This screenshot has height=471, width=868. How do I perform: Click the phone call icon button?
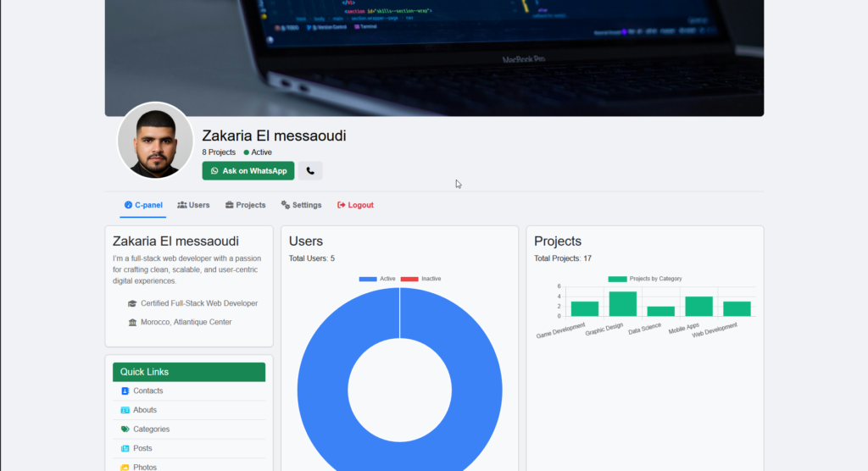click(310, 171)
